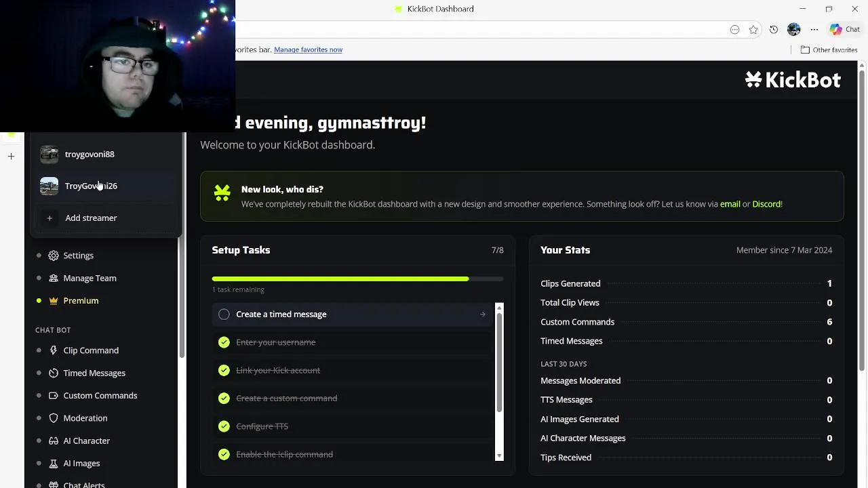Image resolution: width=868 pixels, height=488 pixels.
Task: Click the Clips Generated stat row
Action: click(686, 283)
